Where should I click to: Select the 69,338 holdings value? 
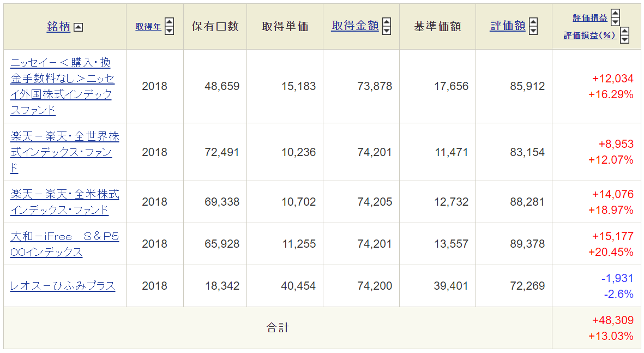click(x=222, y=202)
